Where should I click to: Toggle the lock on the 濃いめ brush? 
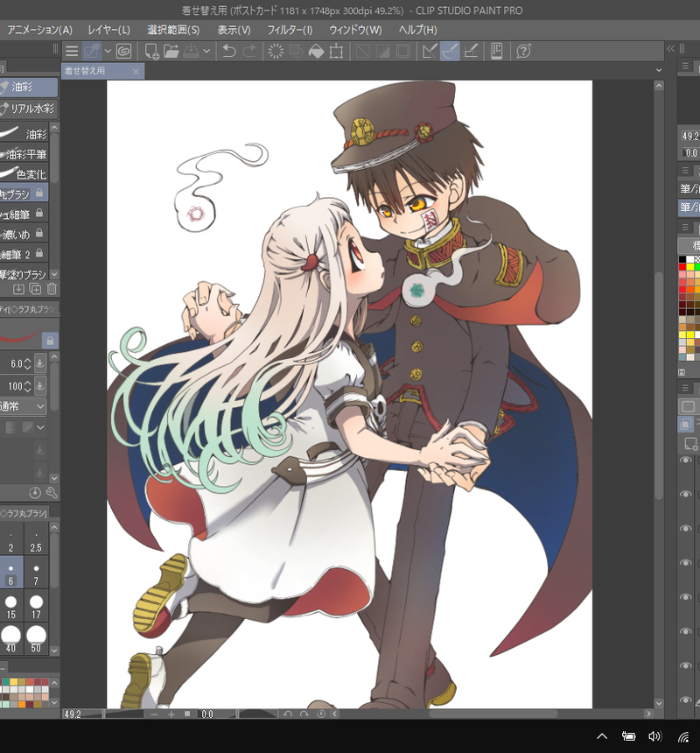(x=40, y=233)
